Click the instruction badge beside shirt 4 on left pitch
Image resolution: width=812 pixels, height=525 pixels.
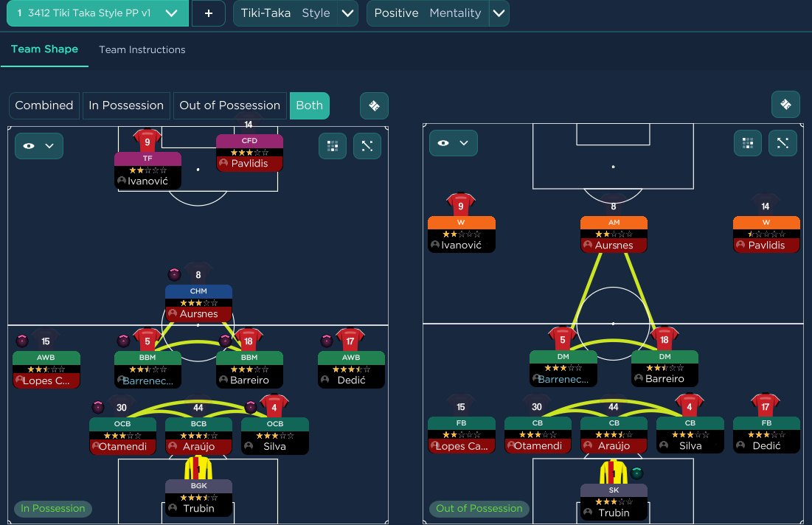point(251,407)
